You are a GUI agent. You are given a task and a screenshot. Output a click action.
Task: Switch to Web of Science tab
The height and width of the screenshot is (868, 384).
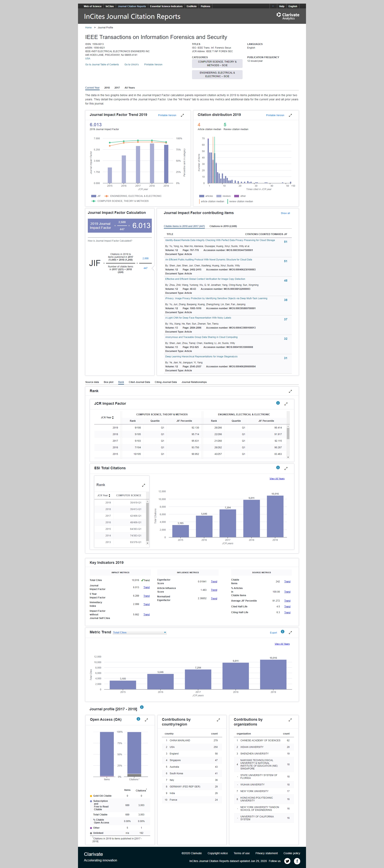point(92,6)
